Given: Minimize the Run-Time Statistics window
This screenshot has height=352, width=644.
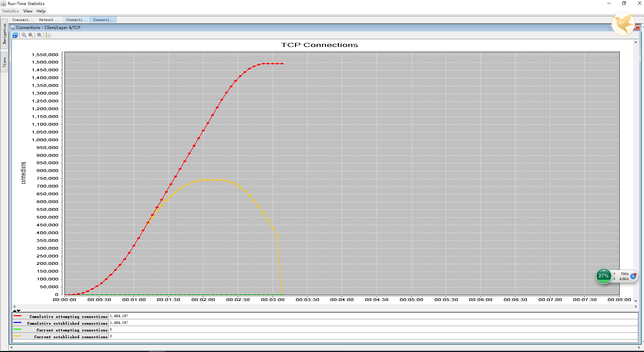Looking at the screenshot, I should pos(609,3).
